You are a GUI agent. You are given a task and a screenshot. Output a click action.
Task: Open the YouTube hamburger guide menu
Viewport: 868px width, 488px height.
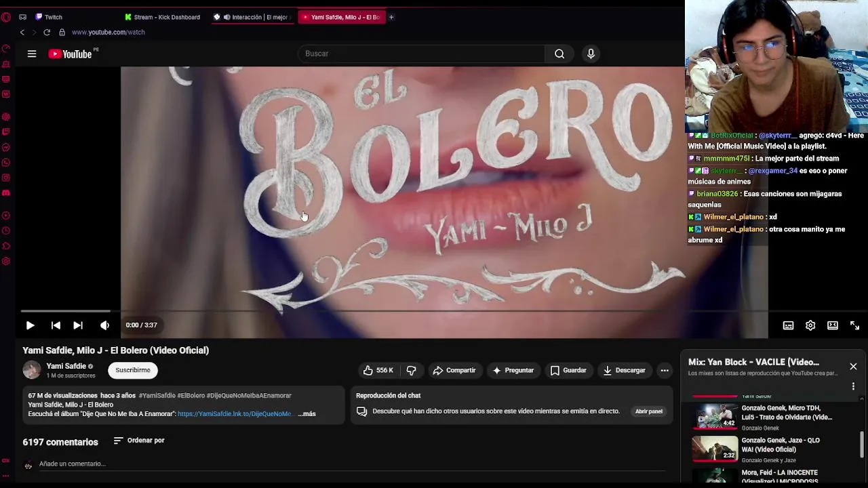pos(32,54)
